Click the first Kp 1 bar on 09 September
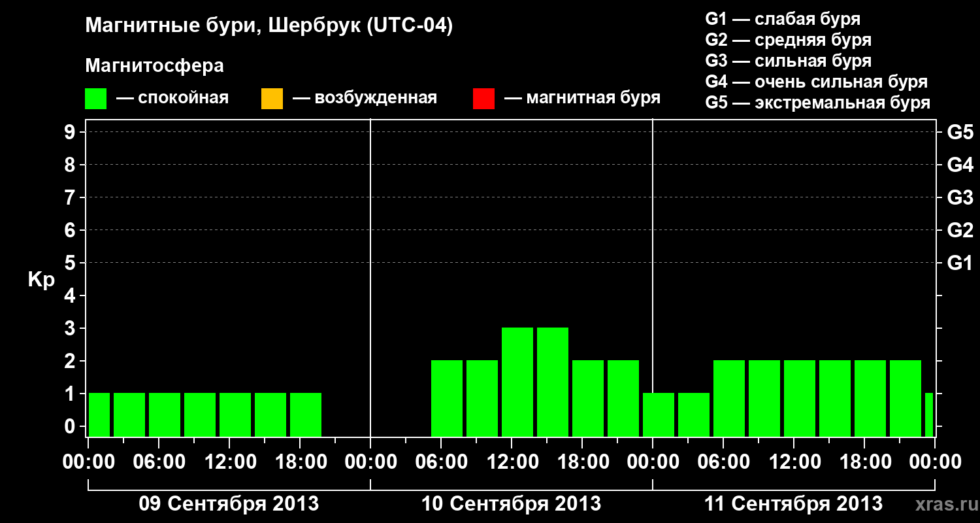980x523 pixels. click(x=99, y=414)
